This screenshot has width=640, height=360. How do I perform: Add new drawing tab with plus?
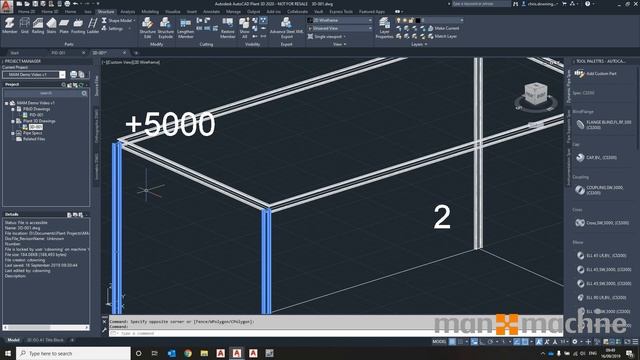pos(136,53)
